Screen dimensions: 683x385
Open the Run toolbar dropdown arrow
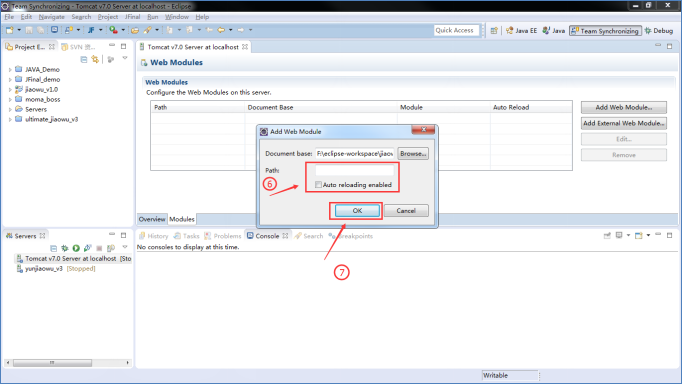123,30
